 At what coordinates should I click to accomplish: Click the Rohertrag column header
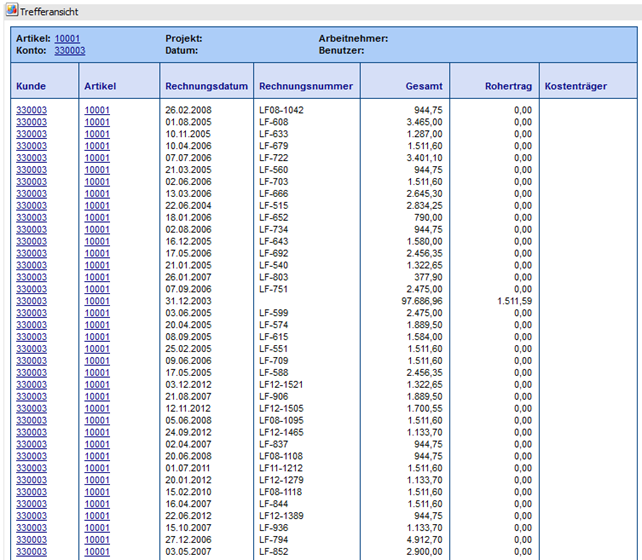pos(507,87)
